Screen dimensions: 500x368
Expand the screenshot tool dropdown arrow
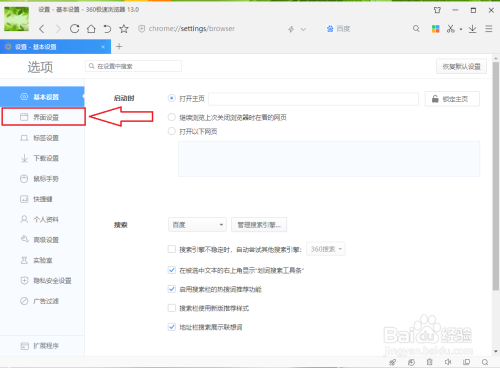click(x=461, y=29)
